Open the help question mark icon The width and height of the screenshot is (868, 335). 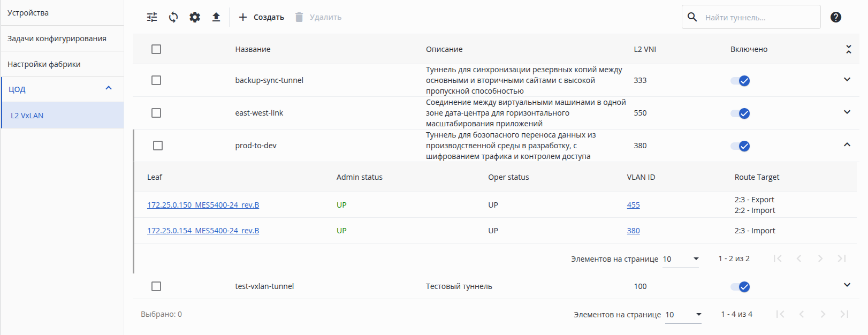835,17
